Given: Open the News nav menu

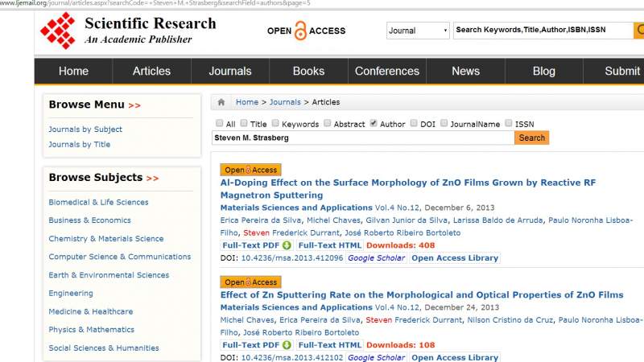Looking at the screenshot, I should coord(465,71).
